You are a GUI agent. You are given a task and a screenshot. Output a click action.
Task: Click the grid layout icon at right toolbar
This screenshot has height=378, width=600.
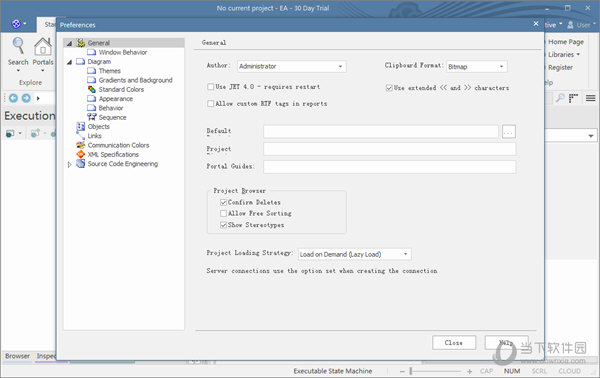coord(573,98)
